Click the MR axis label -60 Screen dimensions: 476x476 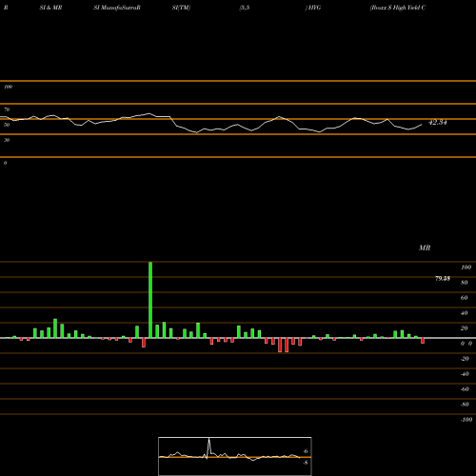(465, 389)
